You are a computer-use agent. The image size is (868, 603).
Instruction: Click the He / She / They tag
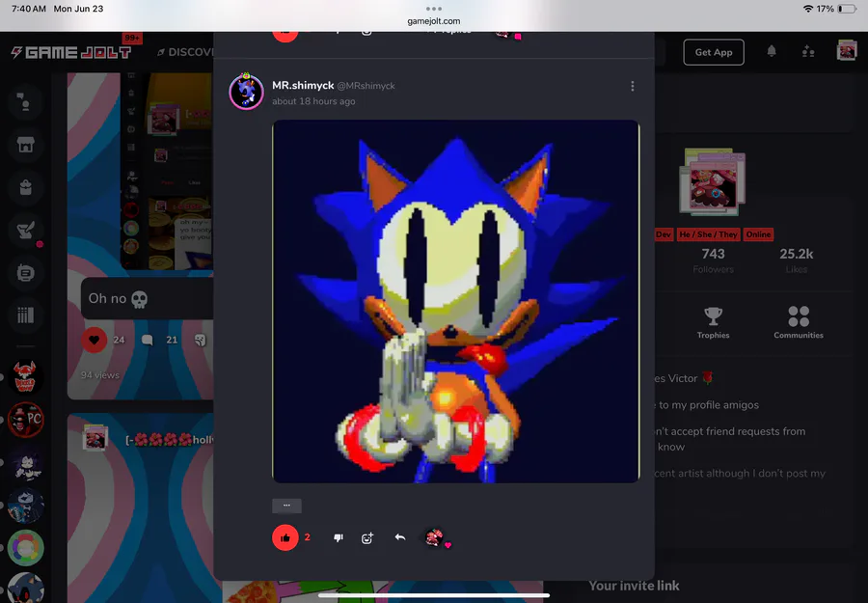click(x=708, y=234)
